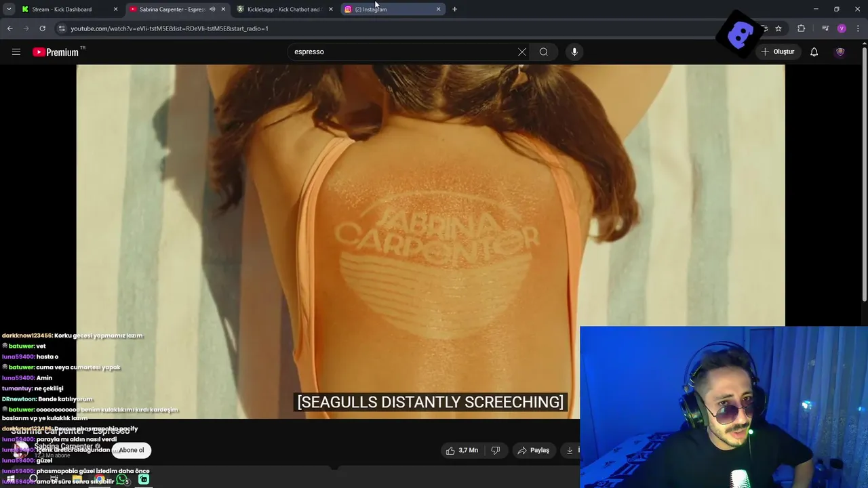Reload the YouTube page
The width and height of the screenshot is (868, 488).
tap(42, 28)
